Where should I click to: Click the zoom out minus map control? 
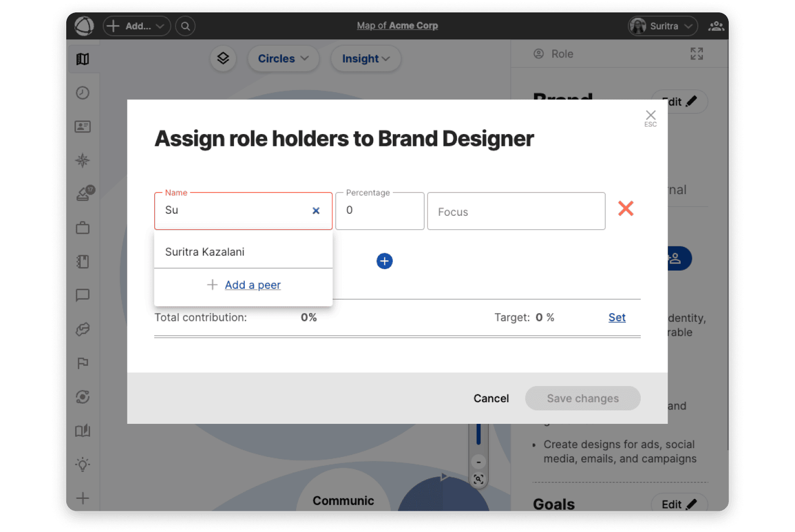click(x=479, y=462)
